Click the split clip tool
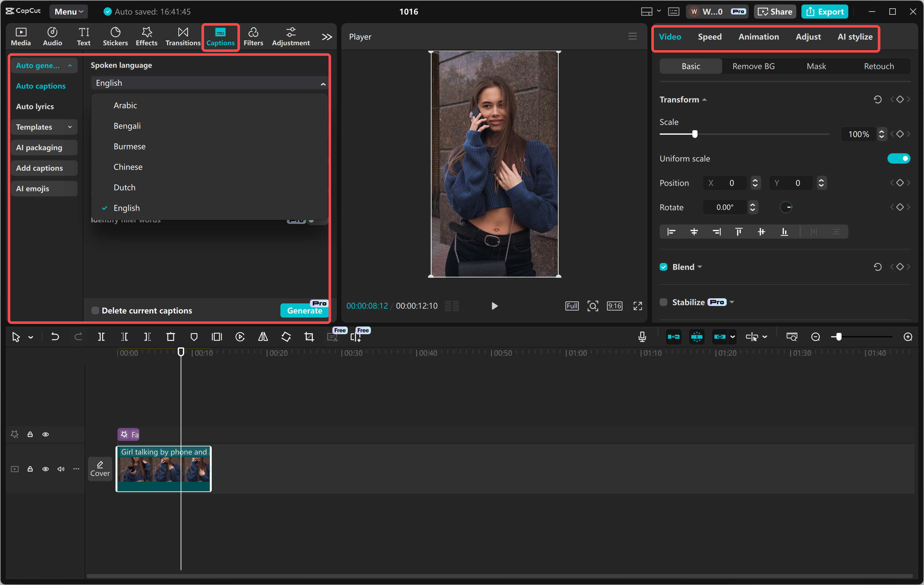Viewport: 924px width, 585px height. click(101, 337)
